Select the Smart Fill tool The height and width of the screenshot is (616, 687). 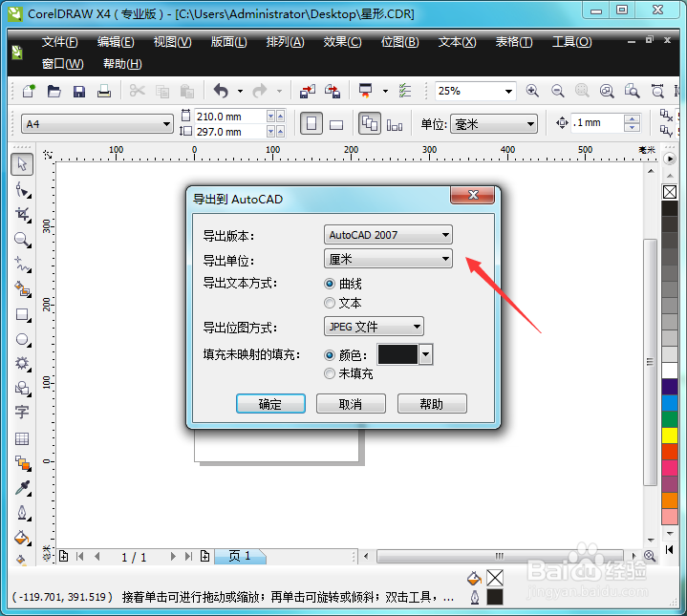click(x=22, y=289)
